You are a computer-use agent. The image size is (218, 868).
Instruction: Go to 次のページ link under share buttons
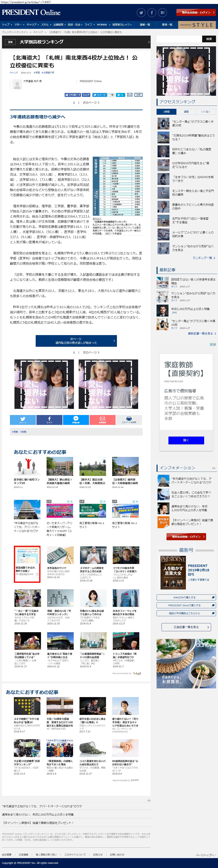tap(91, 103)
